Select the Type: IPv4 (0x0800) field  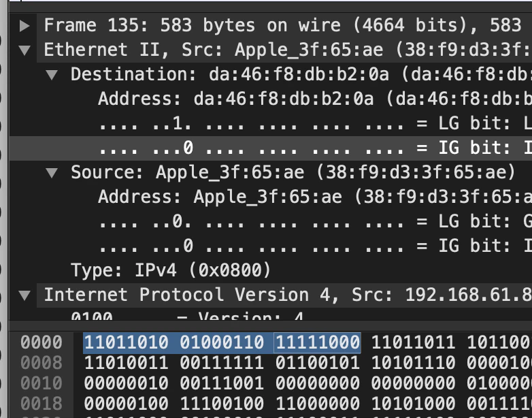171,271
